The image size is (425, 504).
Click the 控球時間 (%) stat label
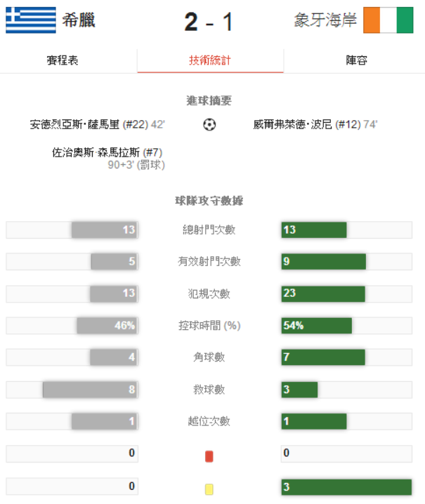tap(209, 326)
